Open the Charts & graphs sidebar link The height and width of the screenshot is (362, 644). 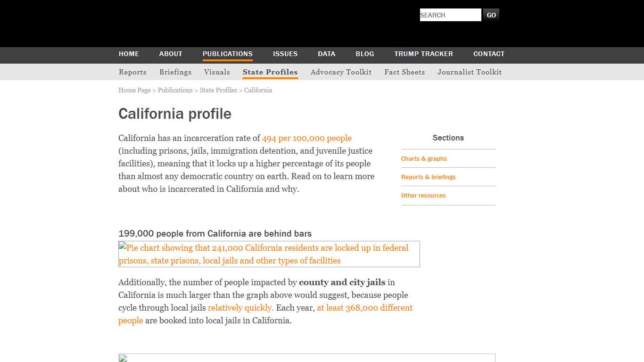pyautogui.click(x=423, y=158)
